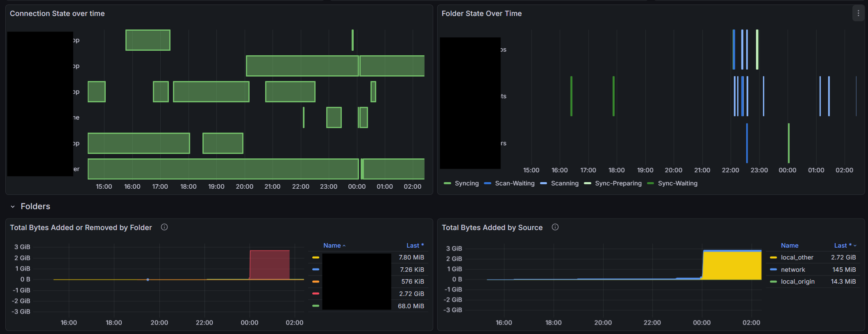
Task: Open the Folder State panel three-dot menu
Action: click(858, 14)
